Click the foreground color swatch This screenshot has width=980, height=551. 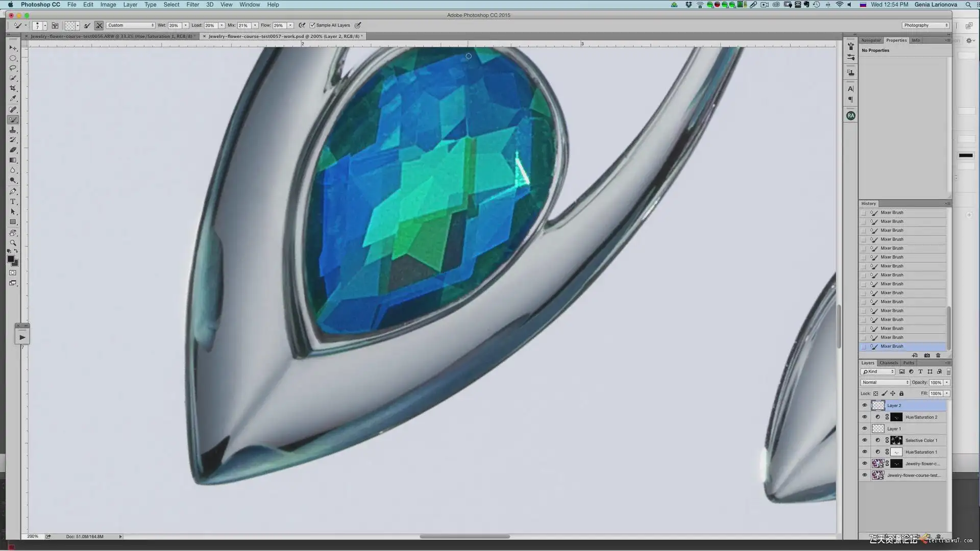tap(10, 259)
